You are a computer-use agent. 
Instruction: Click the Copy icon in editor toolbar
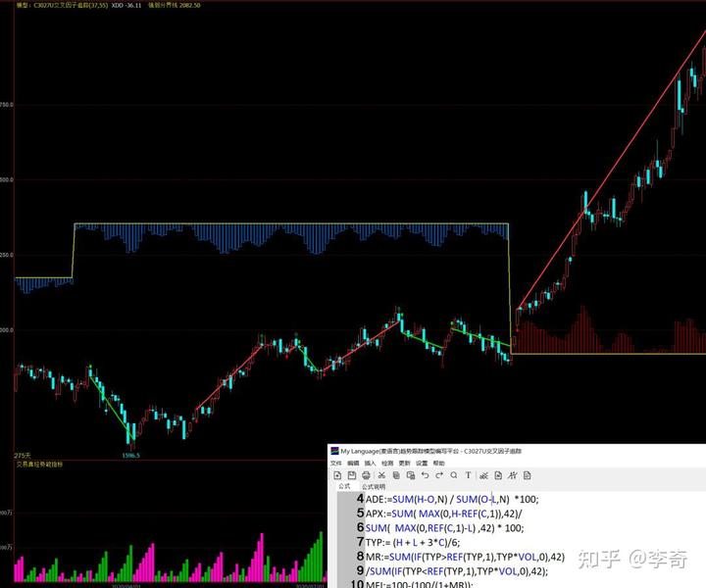pyautogui.click(x=396, y=475)
